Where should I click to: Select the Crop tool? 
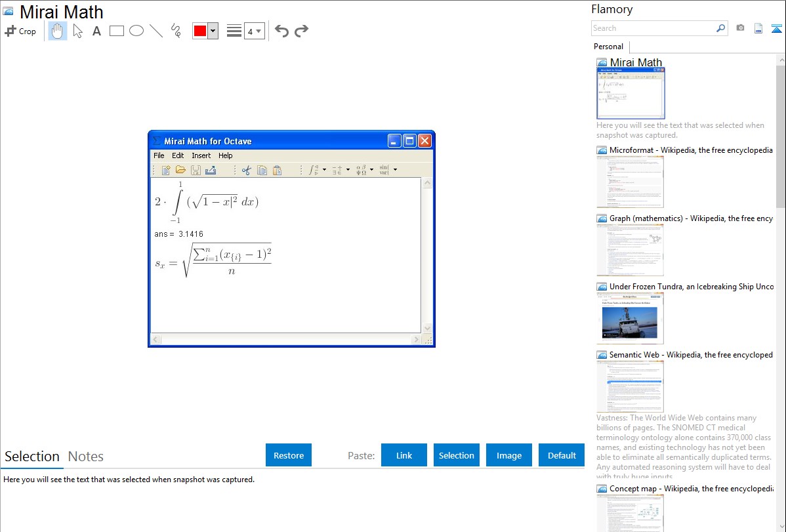coord(20,31)
